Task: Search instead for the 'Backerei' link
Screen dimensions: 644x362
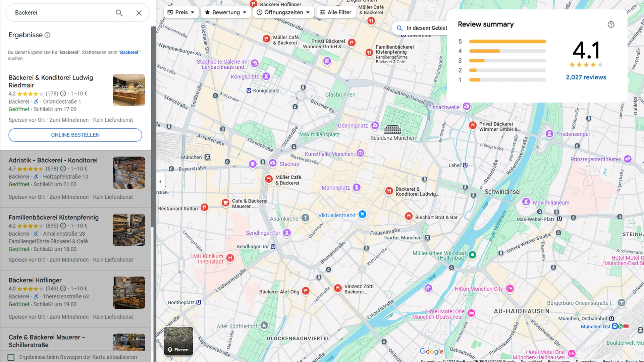Action: [x=129, y=52]
